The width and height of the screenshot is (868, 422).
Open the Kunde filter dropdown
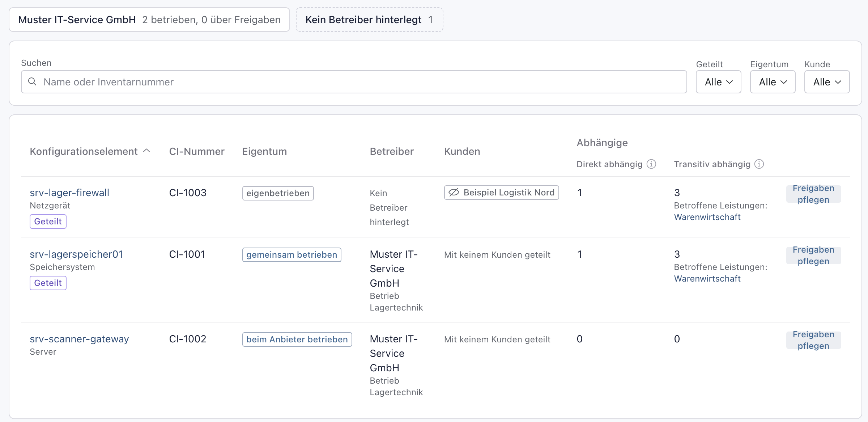827,82
